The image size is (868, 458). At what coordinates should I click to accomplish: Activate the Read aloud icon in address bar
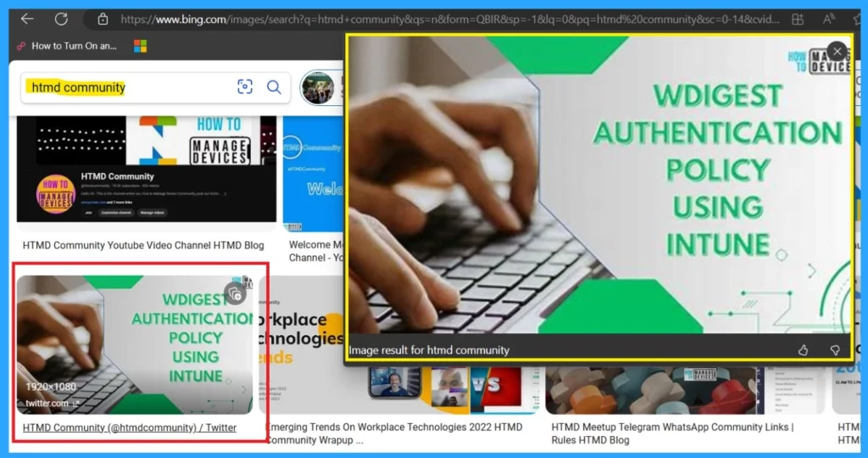coord(829,20)
